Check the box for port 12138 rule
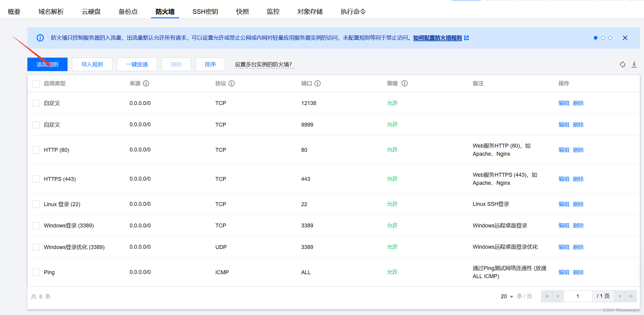 [x=36, y=103]
